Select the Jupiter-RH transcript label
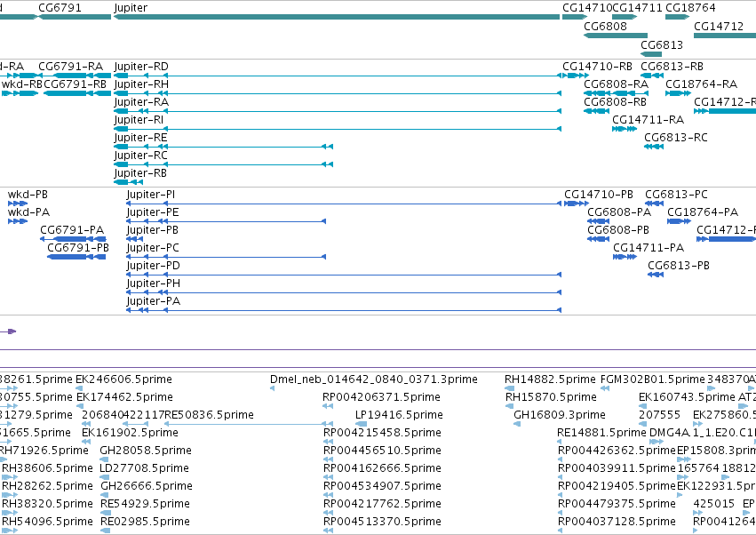This screenshot has width=756, height=535. (x=141, y=84)
